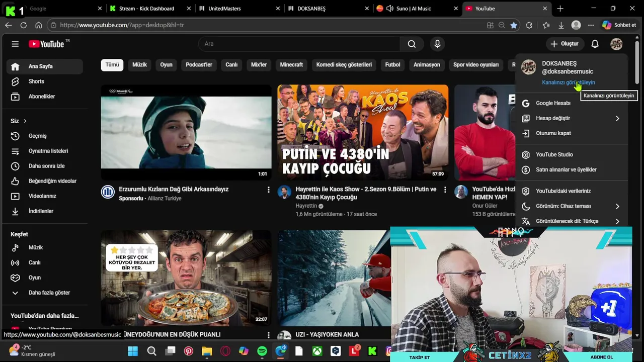Screen dimensions: 644x362
Task: Select the Podcast'ler filter chip
Action: [199, 65]
